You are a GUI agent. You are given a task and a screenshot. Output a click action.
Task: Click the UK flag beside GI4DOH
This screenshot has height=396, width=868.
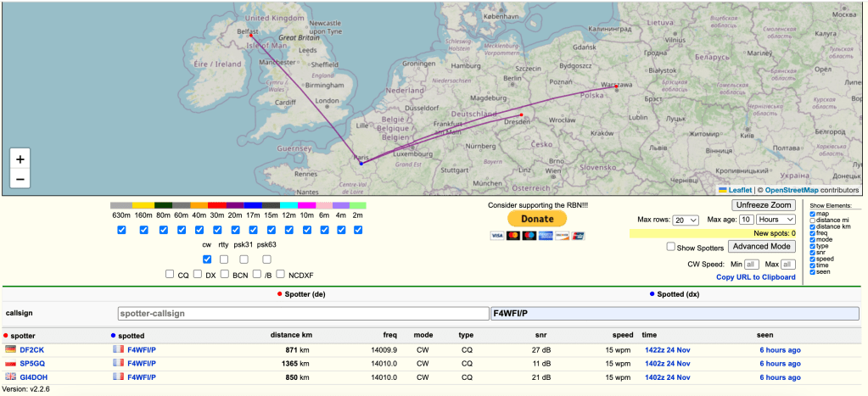coord(11,376)
